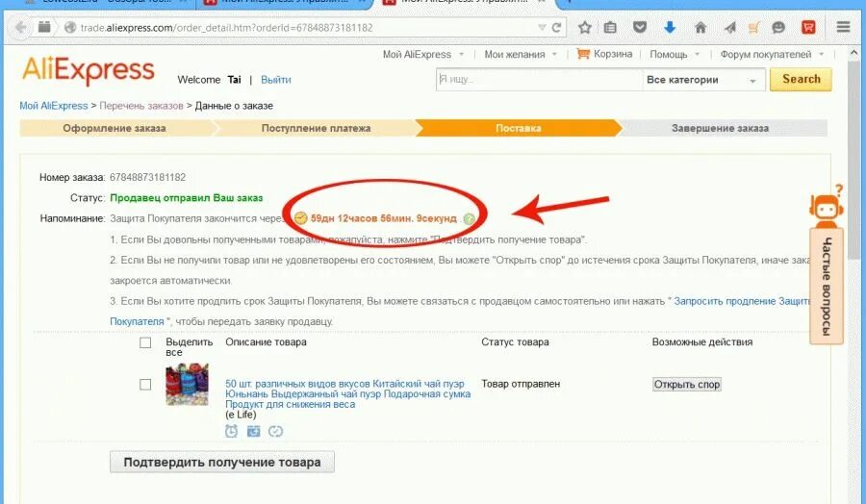This screenshot has width=866, height=504.
Task: Click the tea product thumbnail image
Action: click(188, 384)
